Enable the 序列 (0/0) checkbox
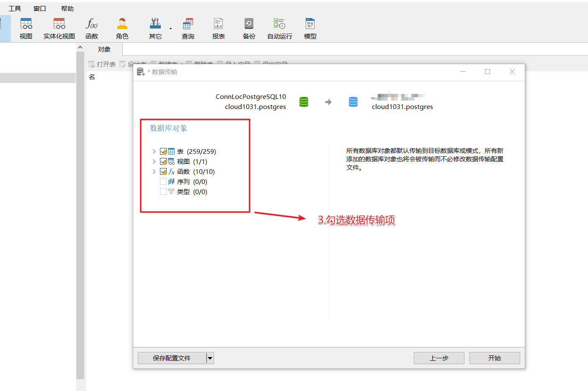 (x=163, y=182)
